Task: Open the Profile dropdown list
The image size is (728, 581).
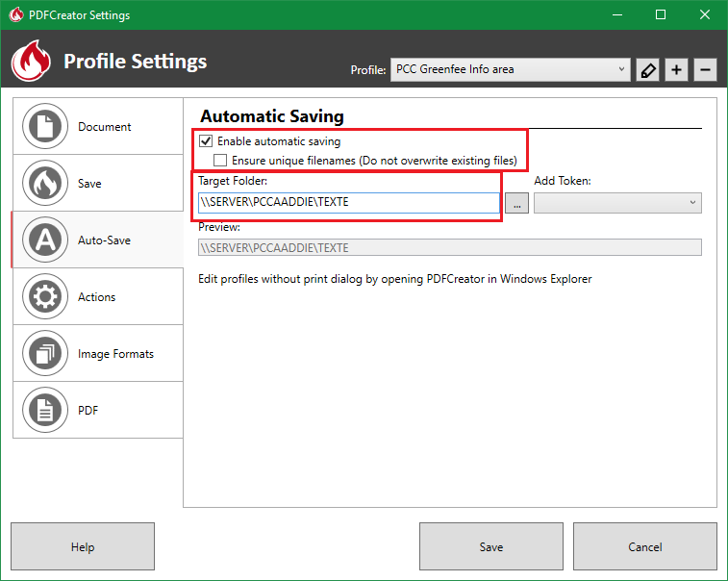Action: click(x=511, y=69)
